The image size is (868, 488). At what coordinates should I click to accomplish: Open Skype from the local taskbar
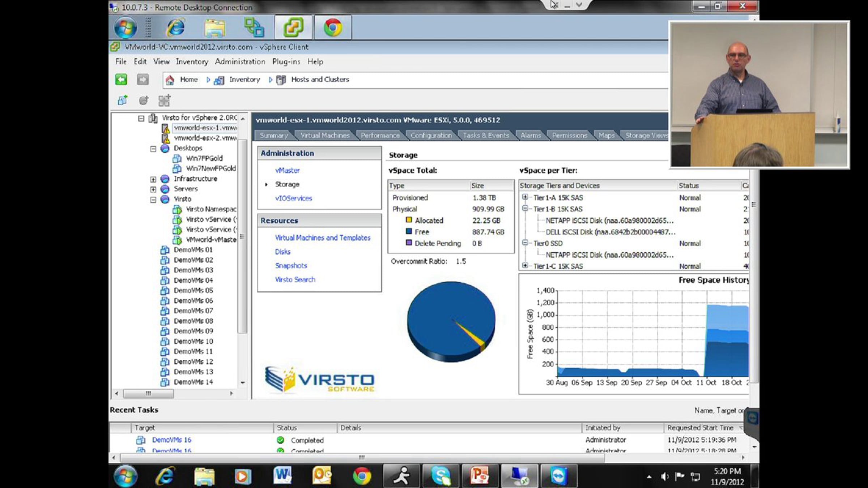[x=441, y=475]
